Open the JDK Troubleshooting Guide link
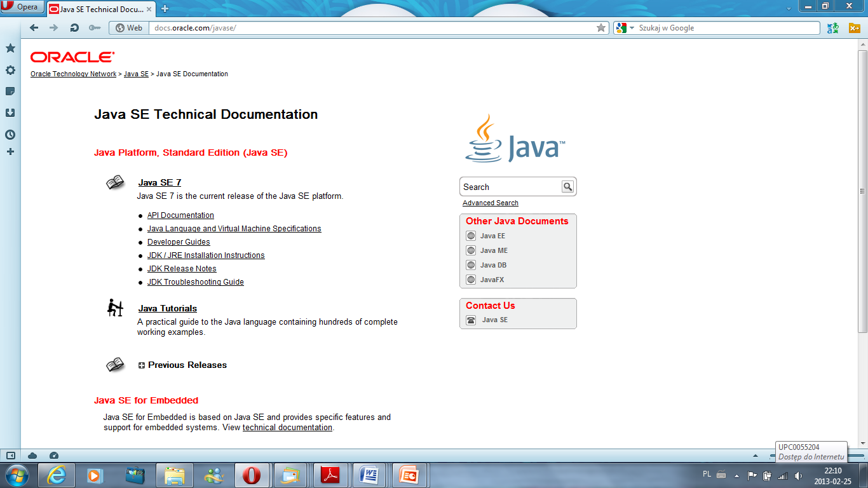Image resolution: width=868 pixels, height=488 pixels. tap(196, 282)
